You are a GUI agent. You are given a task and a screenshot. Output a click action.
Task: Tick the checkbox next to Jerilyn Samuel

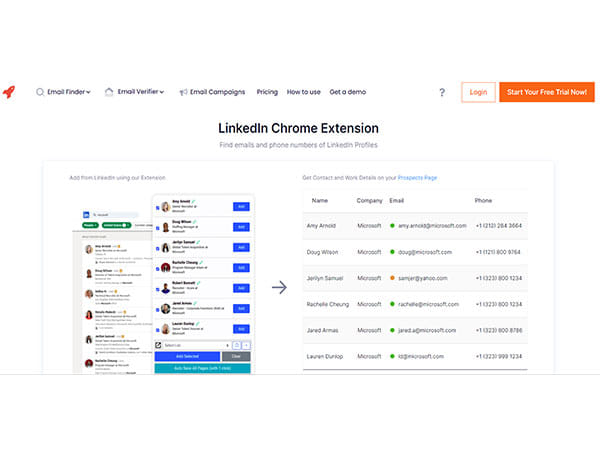158,249
